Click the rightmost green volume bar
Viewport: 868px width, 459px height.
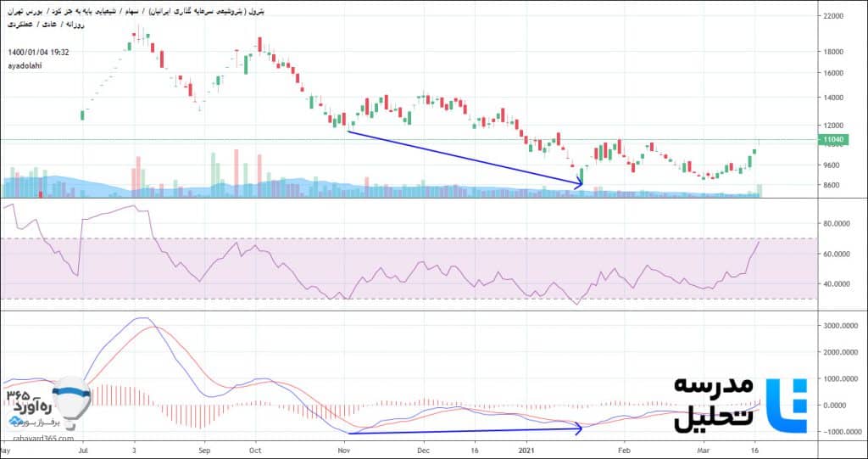click(759, 191)
